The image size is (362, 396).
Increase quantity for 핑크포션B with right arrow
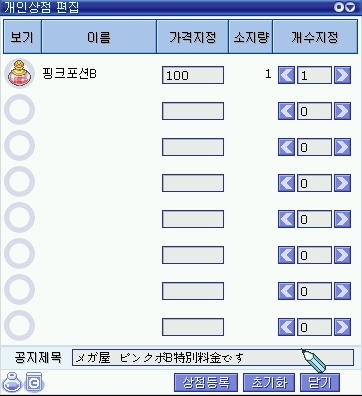(x=342, y=75)
